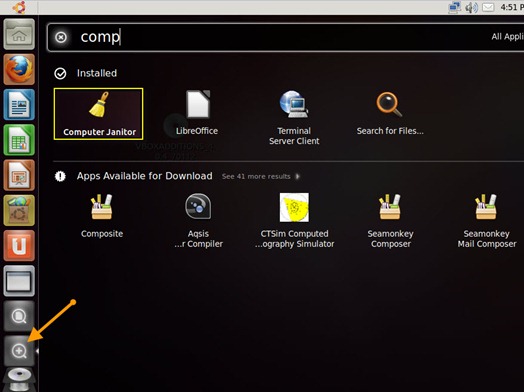This screenshot has height=392, width=524.
Task: Select Seamonkey Composer app
Action: click(x=390, y=221)
